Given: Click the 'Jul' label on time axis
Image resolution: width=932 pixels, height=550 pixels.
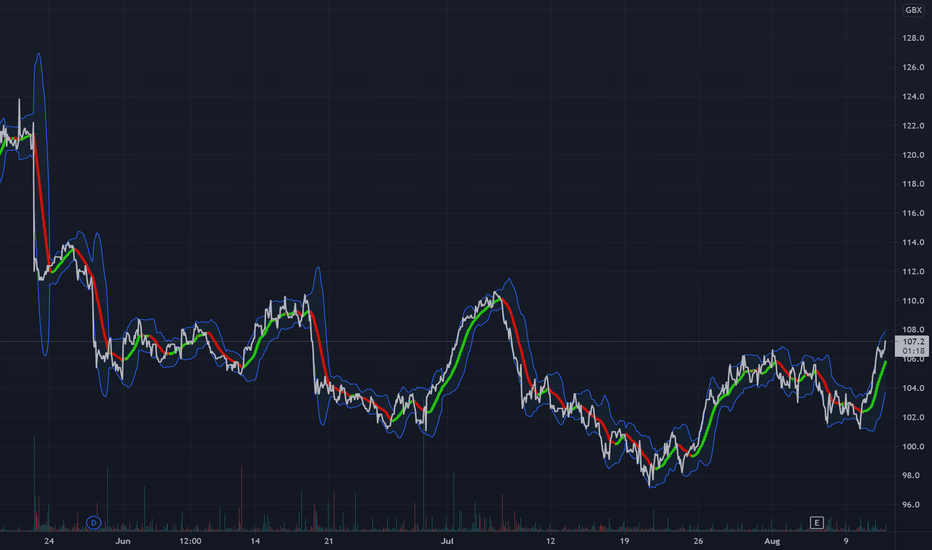Looking at the screenshot, I should [x=447, y=541].
